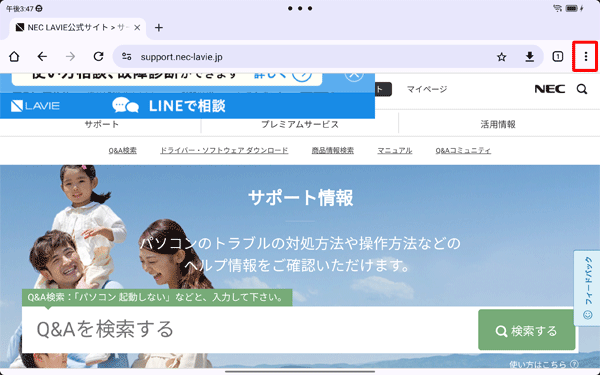The width and height of the screenshot is (600, 375).
Task: Tap the Wi-Fi status icon
Action: (x=558, y=8)
